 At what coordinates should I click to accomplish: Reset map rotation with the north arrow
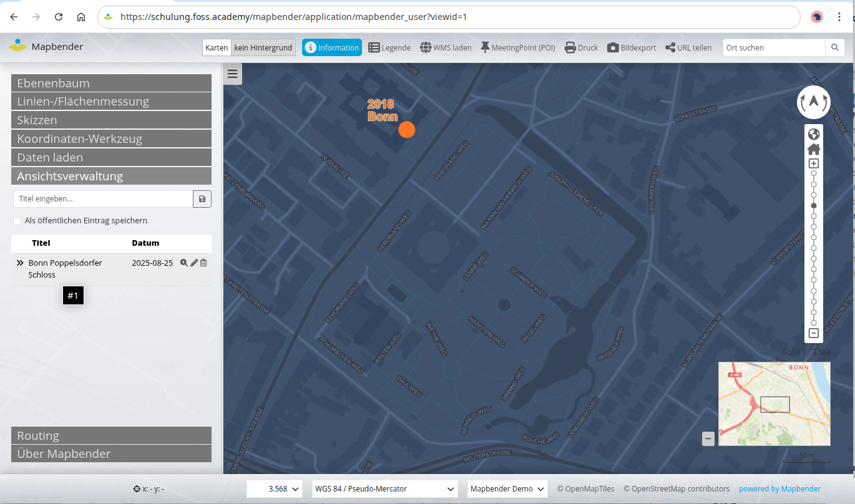coord(814,102)
